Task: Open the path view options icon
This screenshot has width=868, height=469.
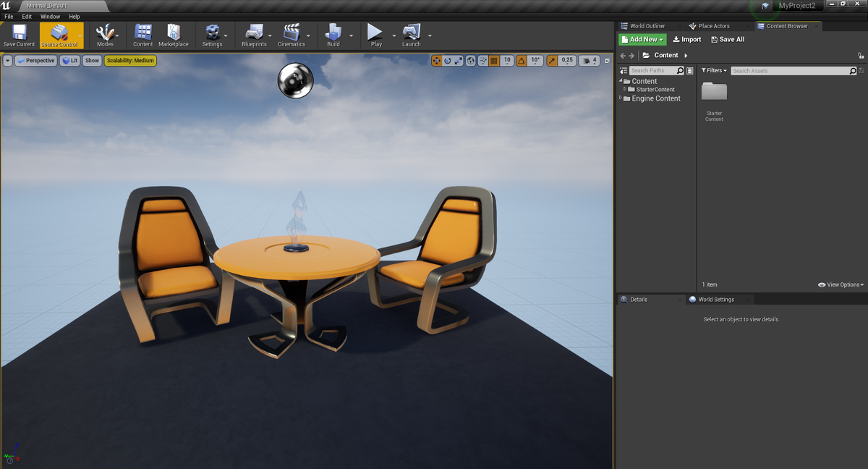Action: 690,71
